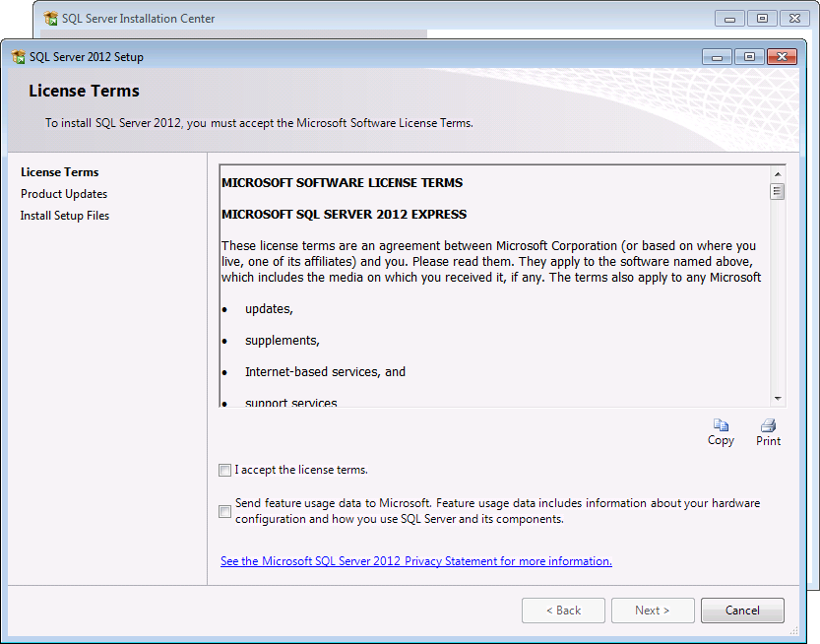The image size is (820, 644).
Task: Check 'I accept the license terms'
Action: 224,470
